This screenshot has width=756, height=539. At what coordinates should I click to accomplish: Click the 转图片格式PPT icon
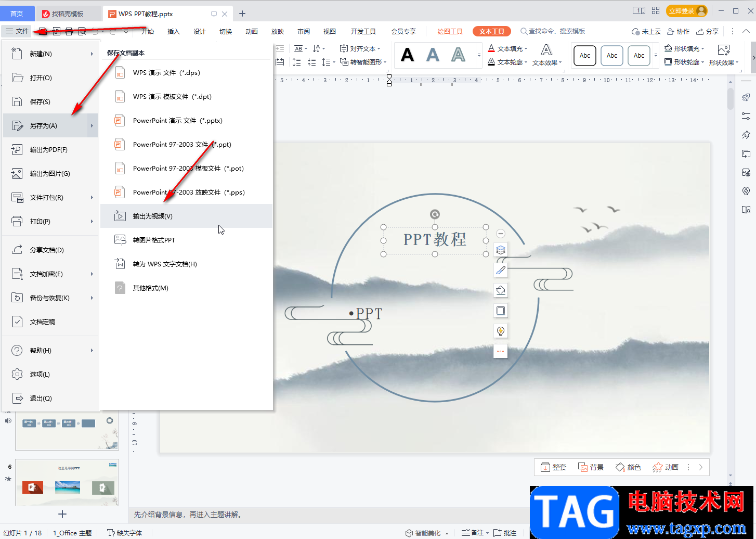(120, 240)
